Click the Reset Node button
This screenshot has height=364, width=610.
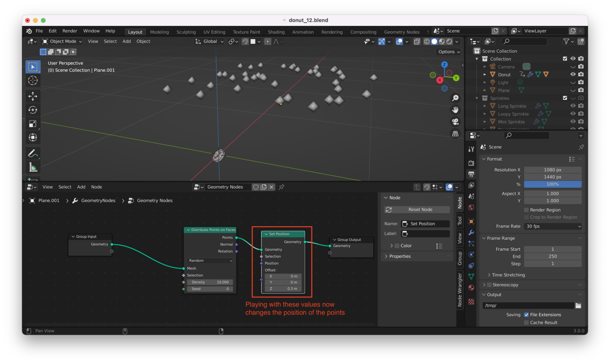tap(417, 210)
